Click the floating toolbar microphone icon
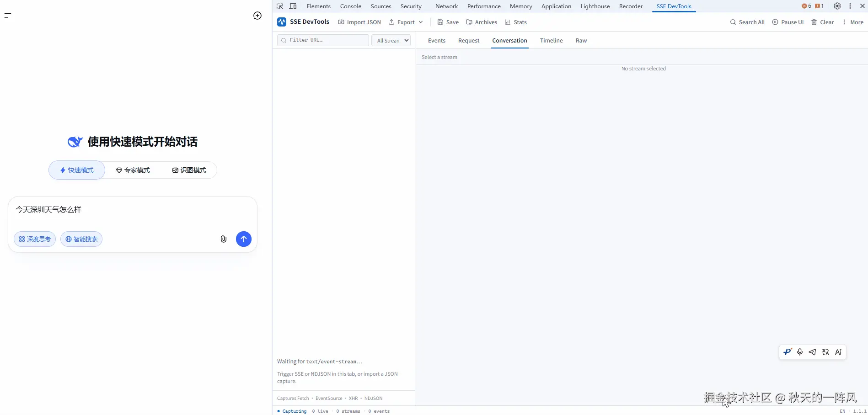This screenshot has height=415, width=868. coord(800,352)
